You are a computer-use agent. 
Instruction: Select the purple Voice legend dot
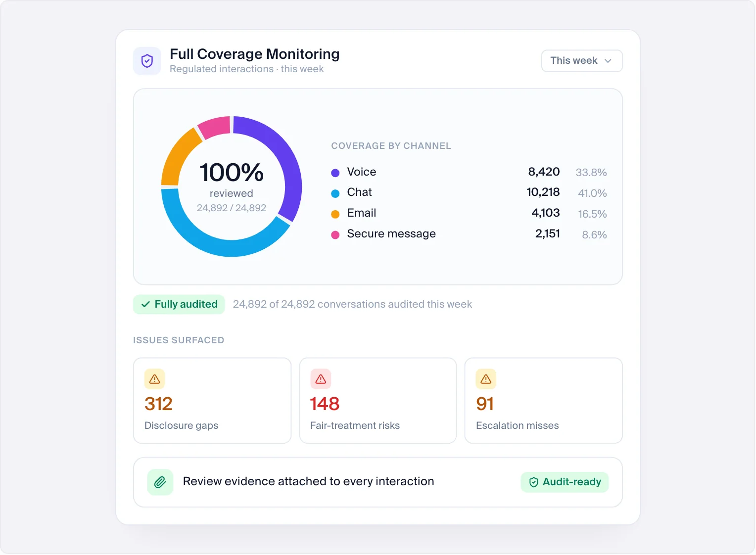pyautogui.click(x=335, y=173)
